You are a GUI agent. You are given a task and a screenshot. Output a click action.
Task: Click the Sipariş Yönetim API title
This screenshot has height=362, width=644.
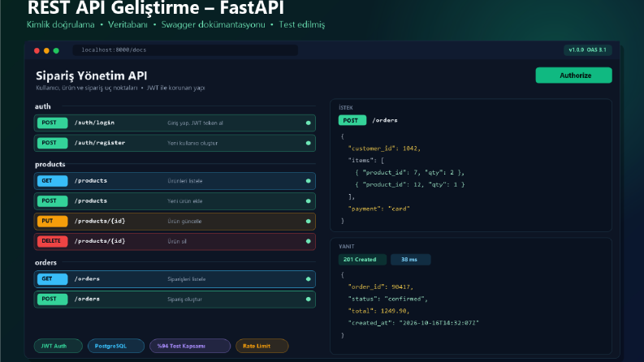click(x=91, y=76)
